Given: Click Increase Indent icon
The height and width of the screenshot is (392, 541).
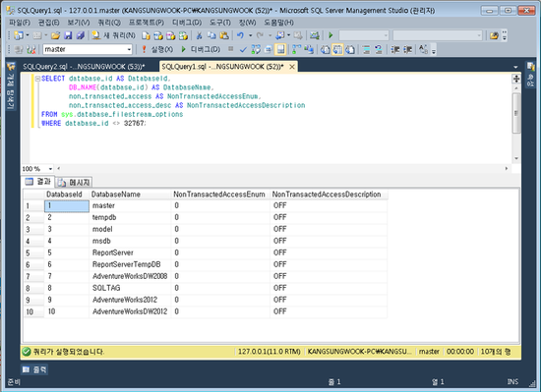Looking at the screenshot, I should [x=407, y=49].
